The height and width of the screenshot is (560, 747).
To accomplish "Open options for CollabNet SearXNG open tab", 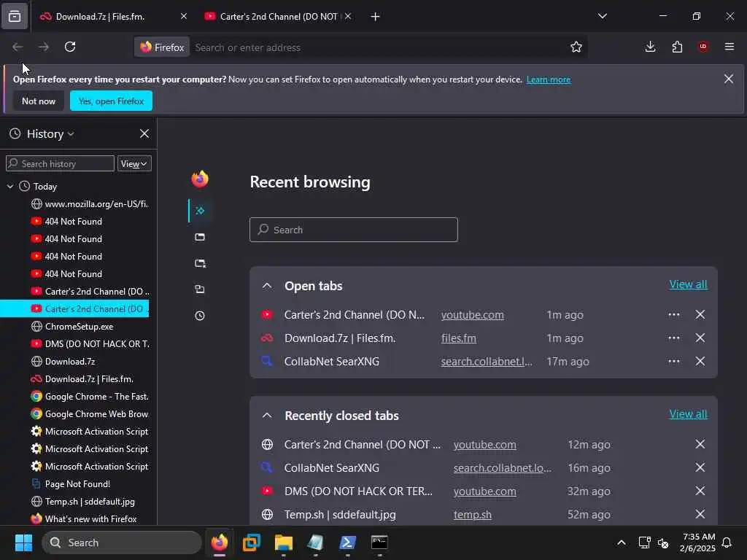I will click(x=673, y=362).
